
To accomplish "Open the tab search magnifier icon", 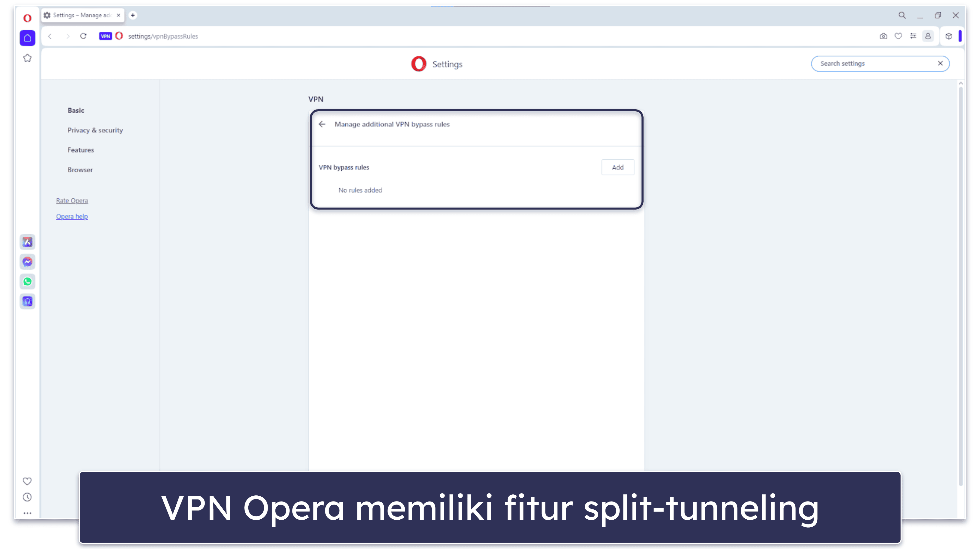I will [x=902, y=15].
